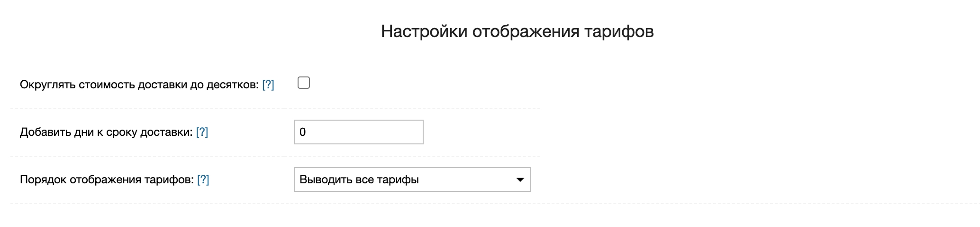Open the question-mark link in the third settings row
The image size is (980, 227).
[203, 180]
